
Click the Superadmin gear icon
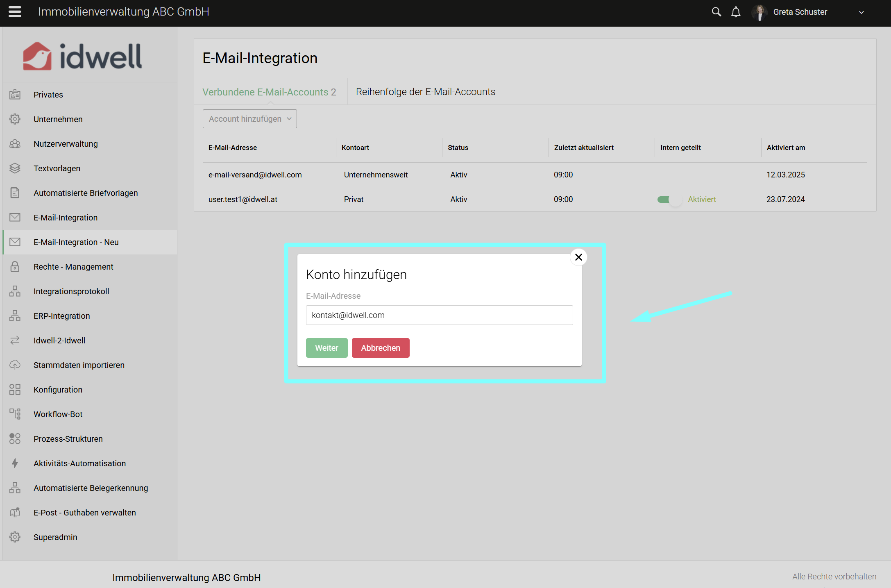[x=15, y=537]
